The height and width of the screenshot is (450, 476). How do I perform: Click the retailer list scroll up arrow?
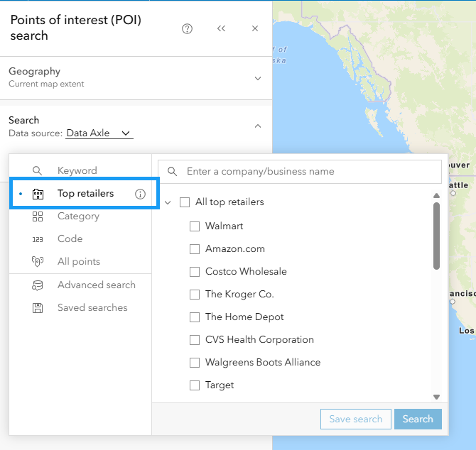point(436,196)
